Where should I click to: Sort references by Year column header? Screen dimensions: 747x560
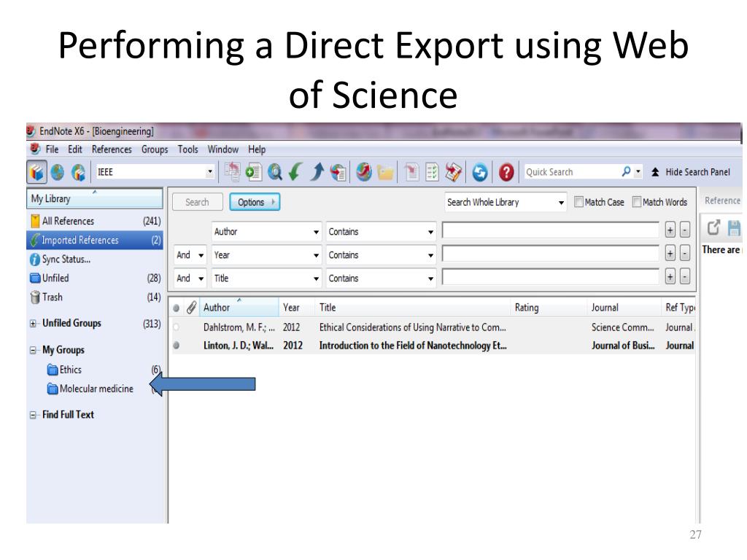point(296,308)
